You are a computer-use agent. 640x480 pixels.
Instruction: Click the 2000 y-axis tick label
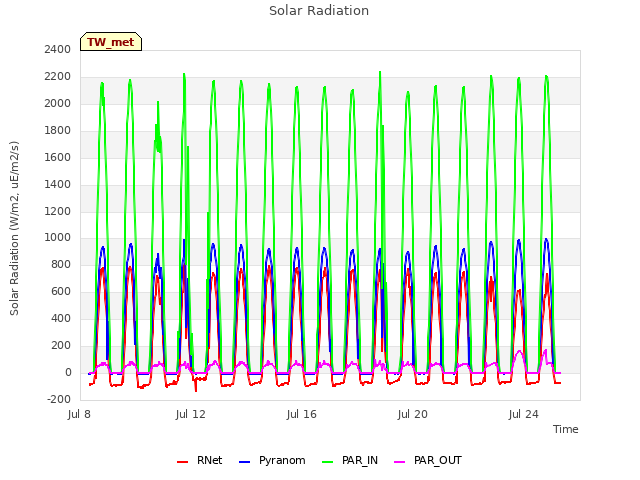(58, 103)
